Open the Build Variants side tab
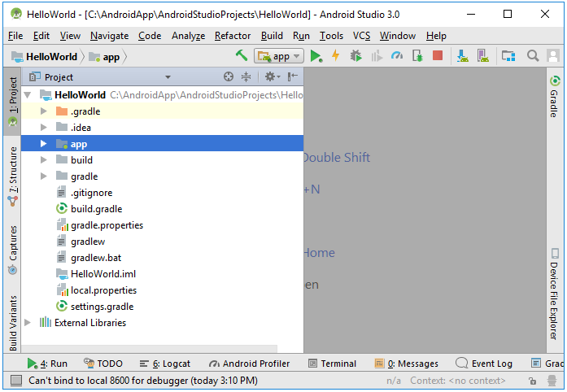Screen dimensions: 567x392 coord(13,323)
